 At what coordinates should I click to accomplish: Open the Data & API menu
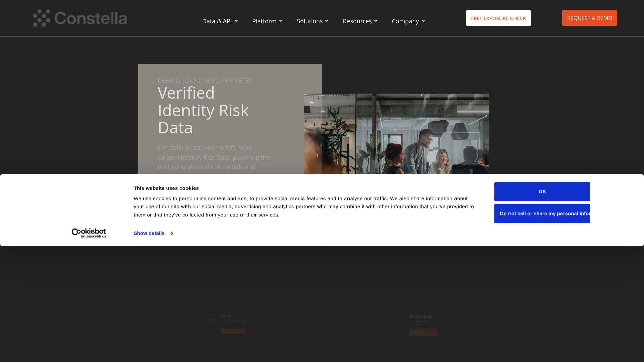[x=220, y=21]
